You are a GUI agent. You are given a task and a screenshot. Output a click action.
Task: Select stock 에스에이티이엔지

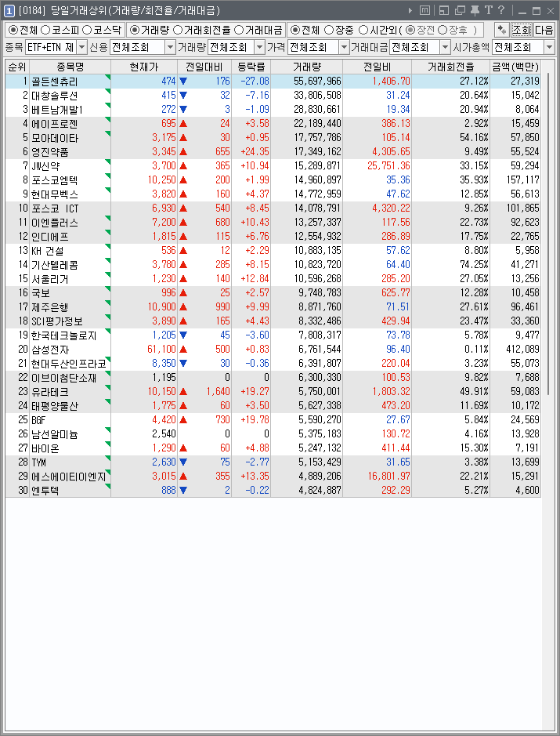[x=68, y=476]
